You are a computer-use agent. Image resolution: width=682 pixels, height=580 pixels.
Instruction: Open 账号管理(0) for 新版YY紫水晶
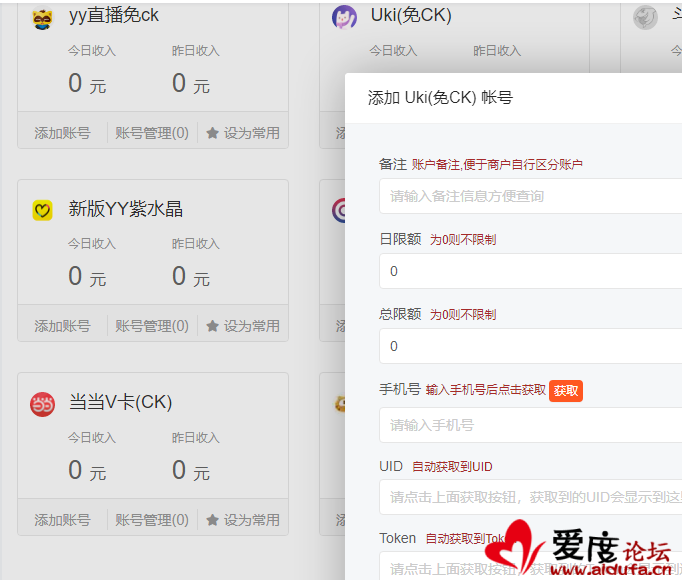pos(152,326)
